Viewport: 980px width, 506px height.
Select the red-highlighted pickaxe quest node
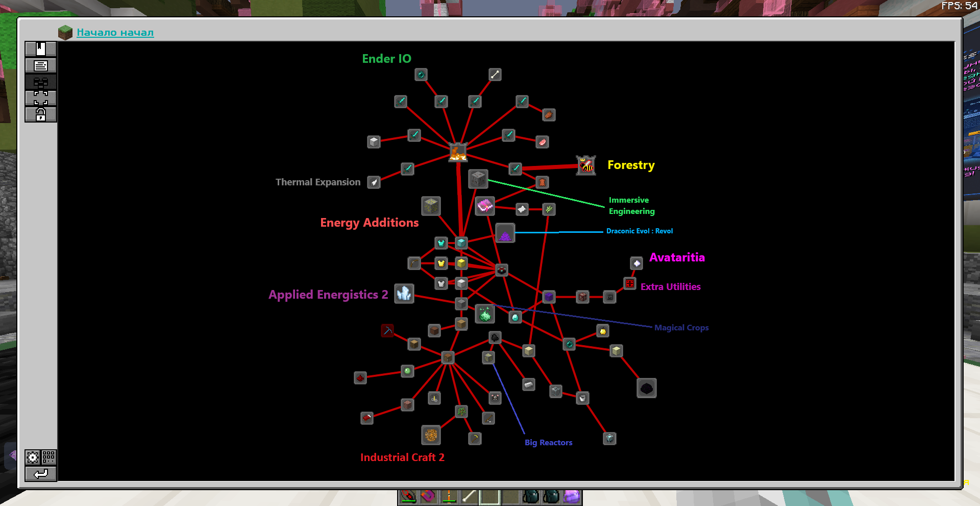point(387,331)
